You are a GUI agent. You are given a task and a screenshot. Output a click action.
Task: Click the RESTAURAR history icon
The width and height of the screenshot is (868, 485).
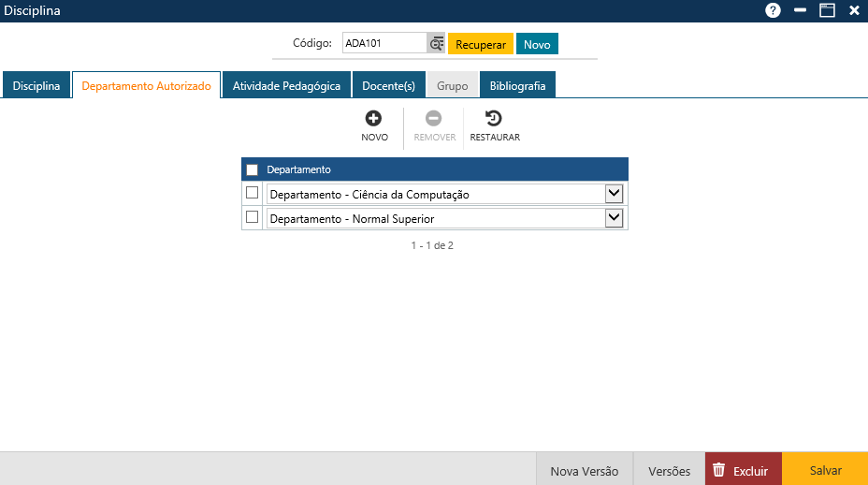(x=494, y=118)
